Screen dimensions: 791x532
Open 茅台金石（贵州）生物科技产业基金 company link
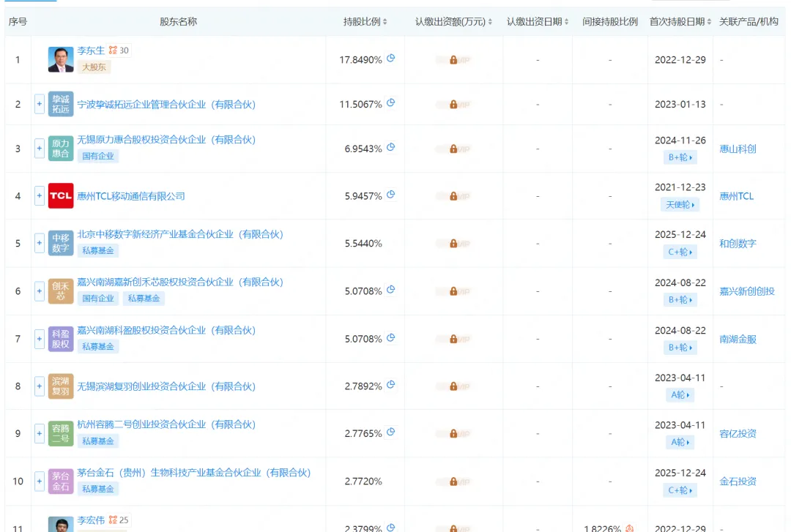pyautogui.click(x=193, y=473)
